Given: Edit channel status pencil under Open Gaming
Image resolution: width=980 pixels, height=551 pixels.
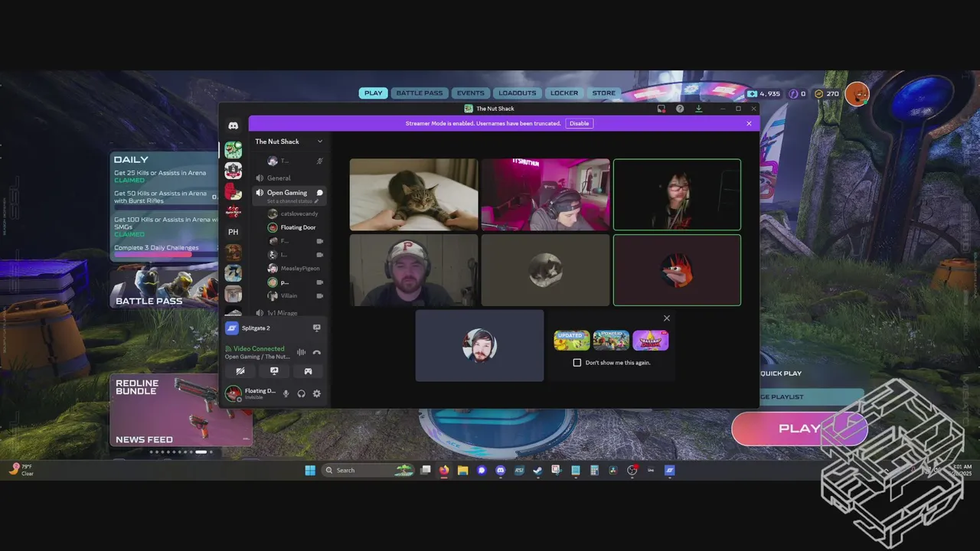Looking at the screenshot, I should coord(316,201).
